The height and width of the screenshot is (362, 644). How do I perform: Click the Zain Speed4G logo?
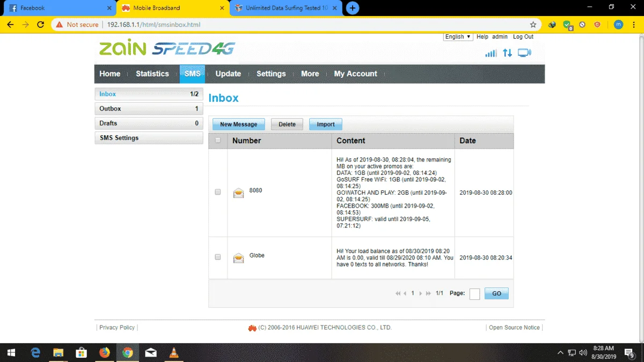(166, 48)
